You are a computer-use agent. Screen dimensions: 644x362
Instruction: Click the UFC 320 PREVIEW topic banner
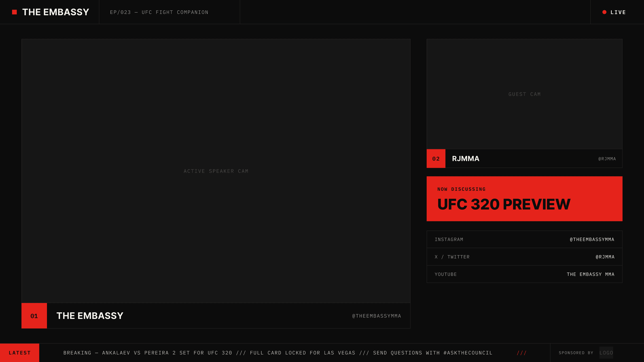pyautogui.click(x=525, y=199)
